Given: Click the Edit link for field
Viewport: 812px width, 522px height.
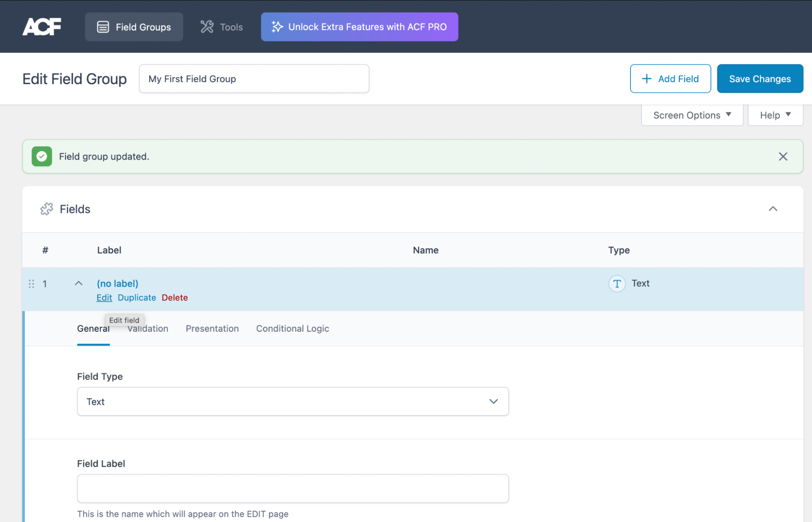Looking at the screenshot, I should pos(104,298).
